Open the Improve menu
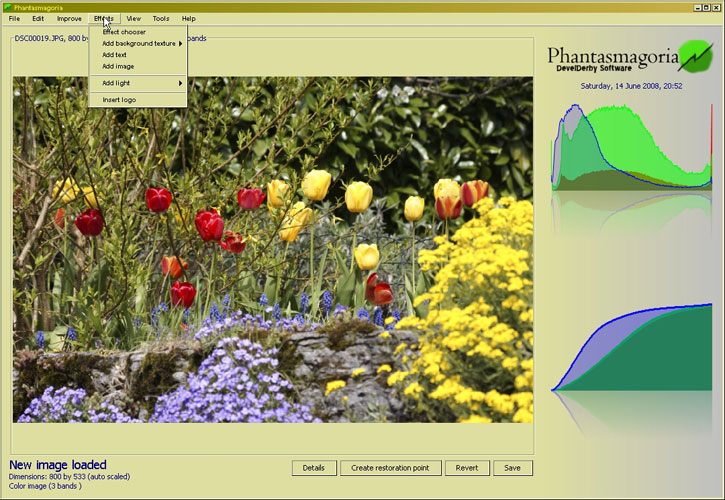Image resolution: width=725 pixels, height=500 pixels. (x=69, y=19)
